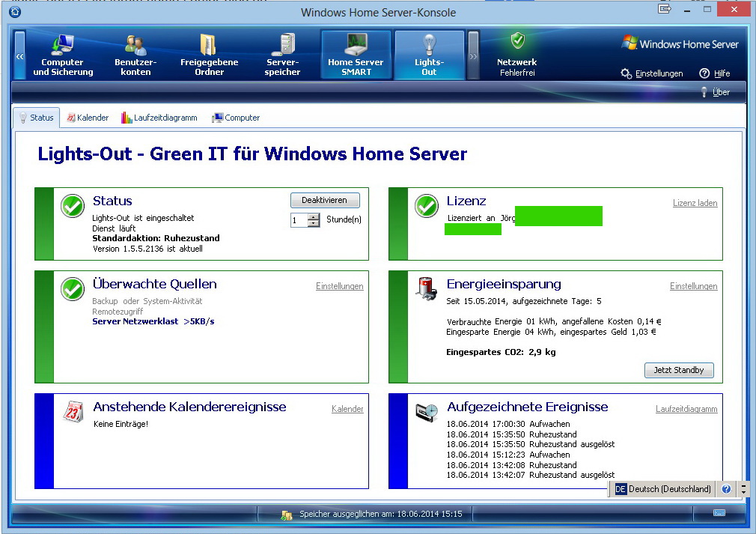
Task: Click 'Version 1.5.5.2136 ist aktuell' text
Action: (x=147, y=249)
